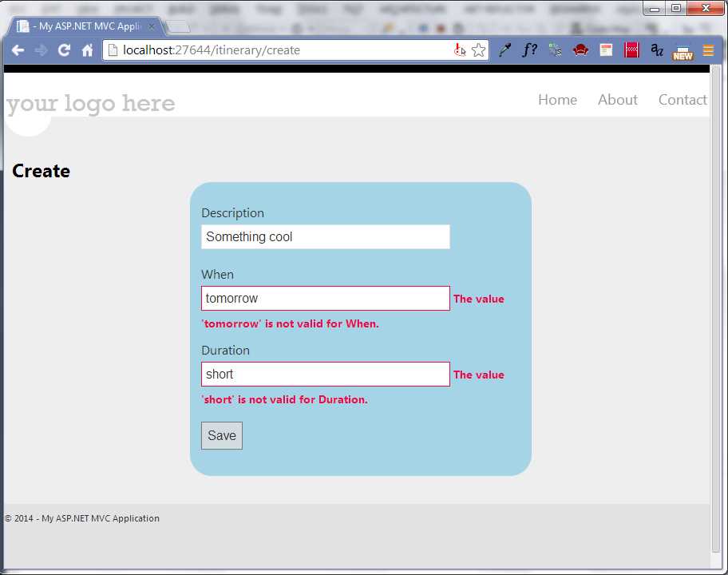The image size is (728, 575).
Task: Open the About page
Action: [617, 99]
